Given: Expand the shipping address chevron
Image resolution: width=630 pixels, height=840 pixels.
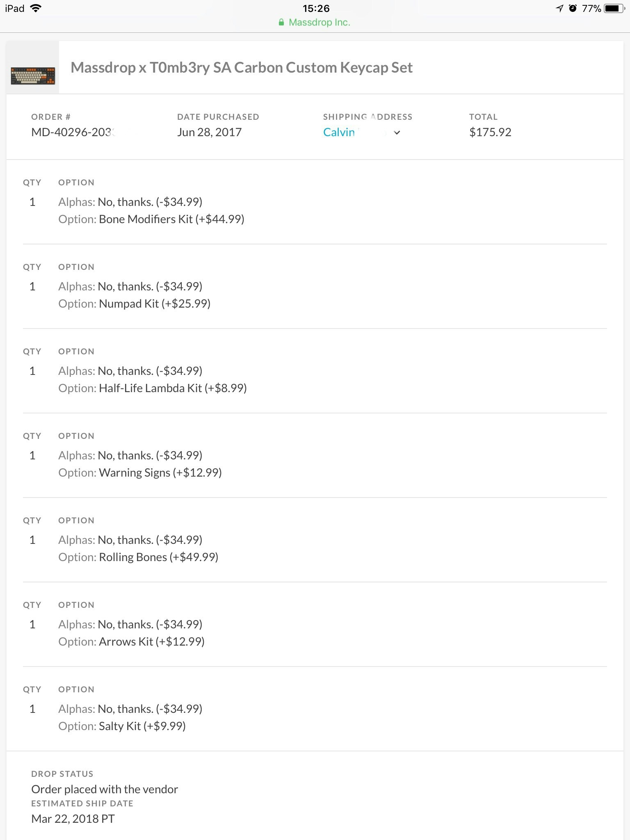Looking at the screenshot, I should coord(397,132).
